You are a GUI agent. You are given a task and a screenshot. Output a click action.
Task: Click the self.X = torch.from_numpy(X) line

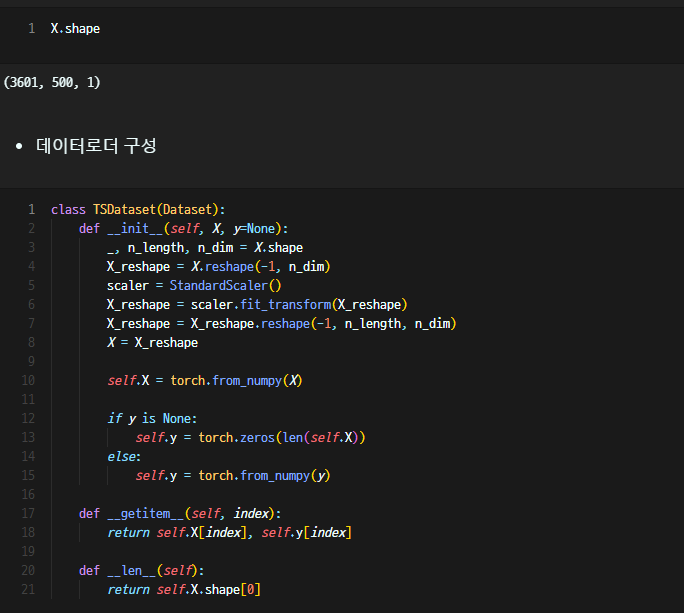[205, 380]
